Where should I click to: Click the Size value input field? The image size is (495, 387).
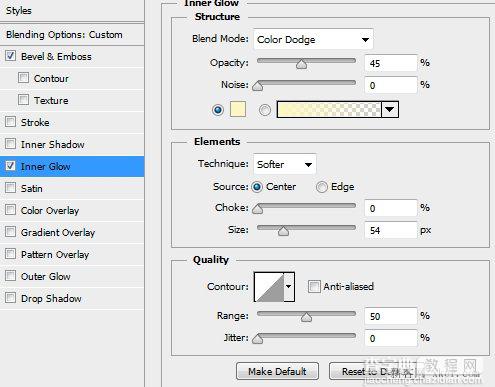coord(391,230)
